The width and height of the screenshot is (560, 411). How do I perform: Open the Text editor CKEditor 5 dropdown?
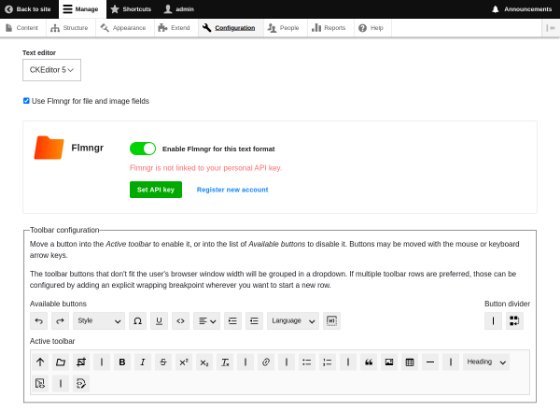[x=52, y=70]
